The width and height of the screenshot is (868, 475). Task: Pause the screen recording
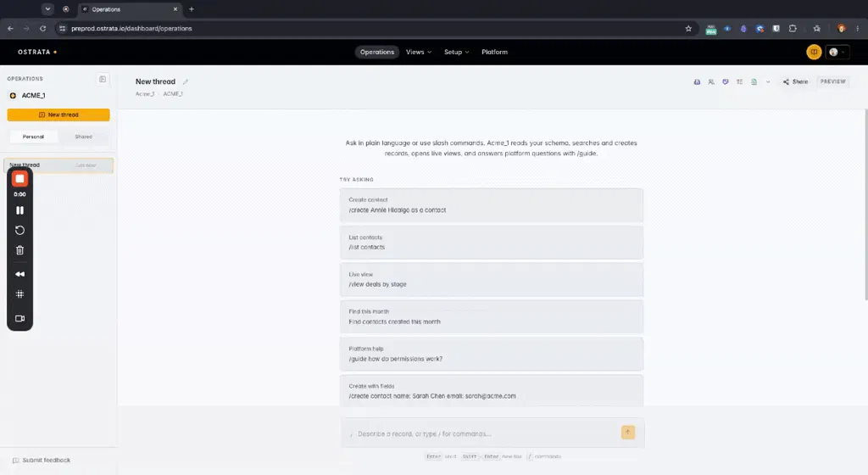20,210
